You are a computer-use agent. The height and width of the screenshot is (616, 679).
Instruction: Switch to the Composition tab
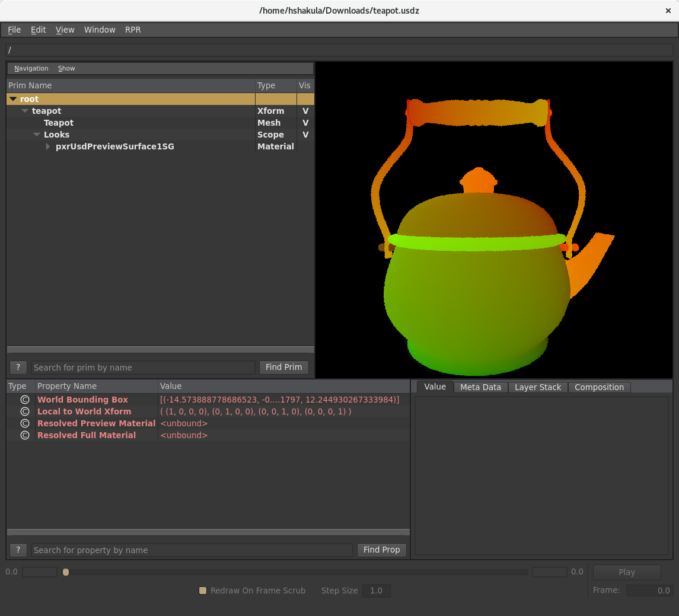click(x=599, y=387)
